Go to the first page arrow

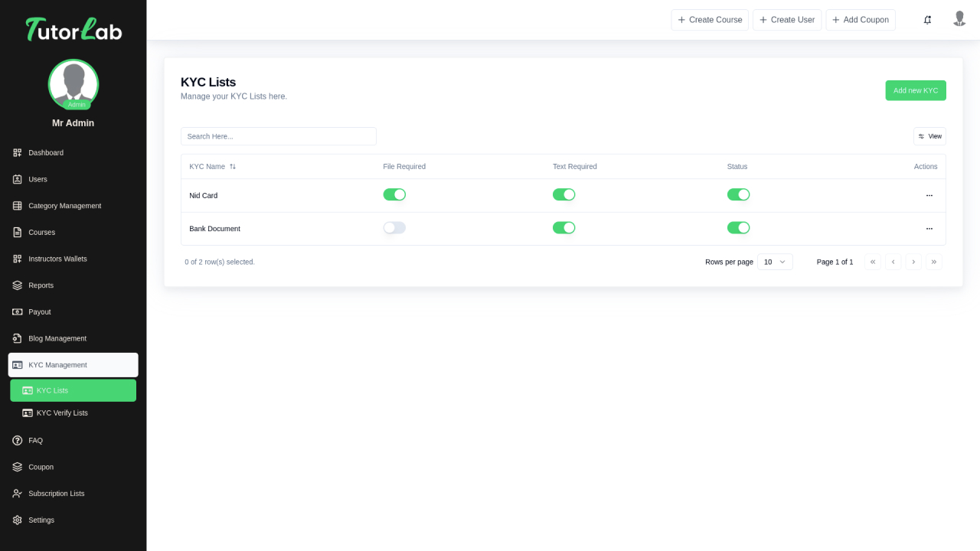point(873,262)
